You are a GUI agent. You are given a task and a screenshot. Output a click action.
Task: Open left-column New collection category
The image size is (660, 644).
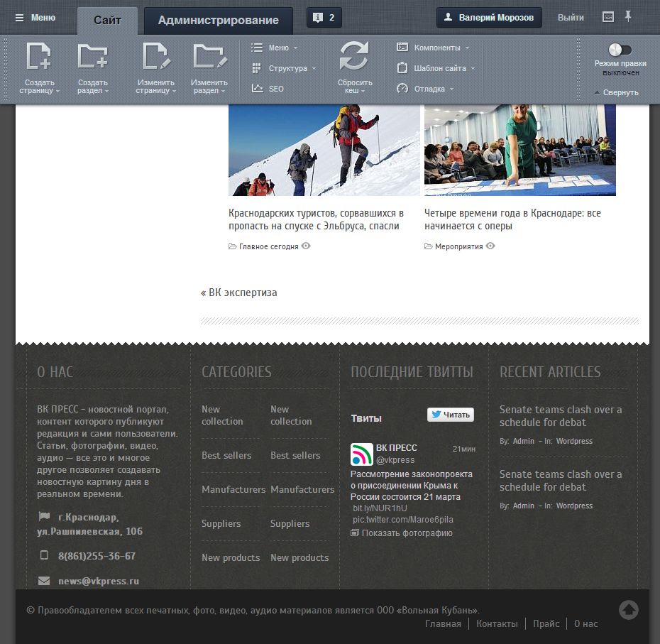click(x=222, y=415)
